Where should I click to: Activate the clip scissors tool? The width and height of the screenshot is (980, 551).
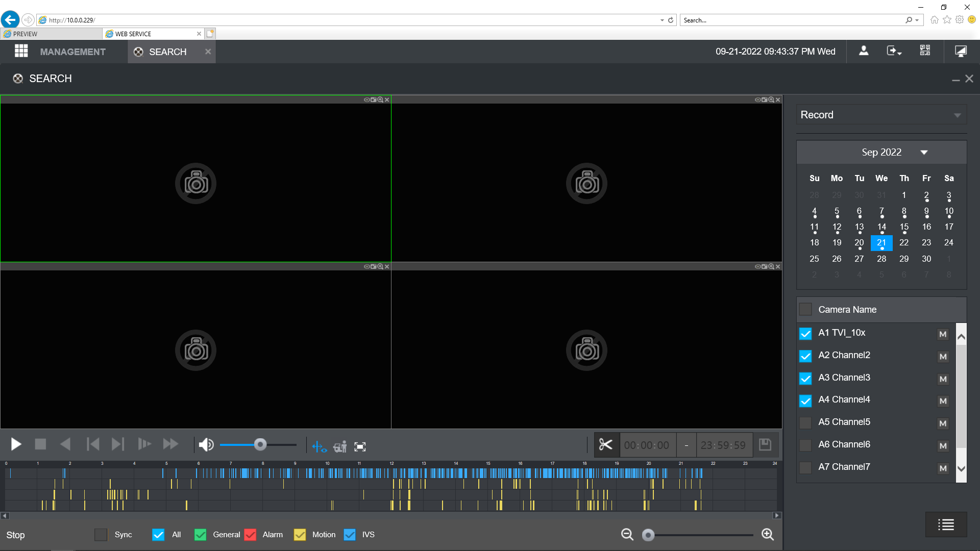tap(606, 445)
